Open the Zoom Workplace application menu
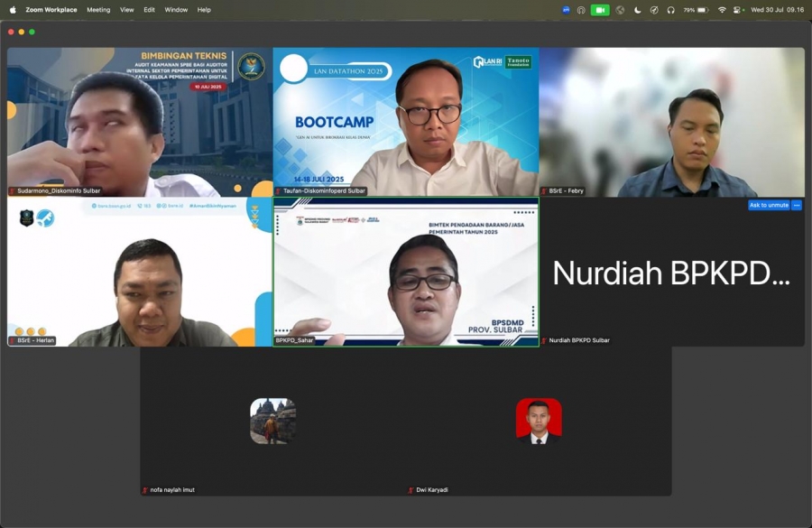 coord(51,10)
